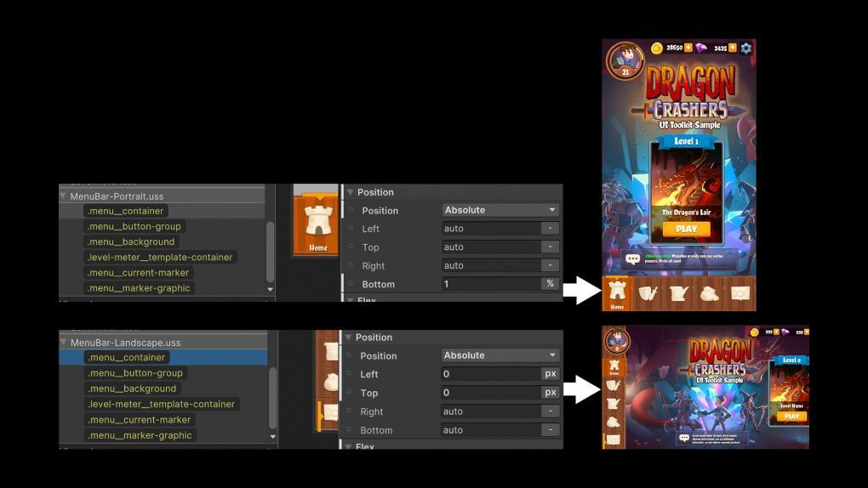Click the mail icon in landscape Builder viewport
Screen dimensions: 868x488
pos(330,413)
